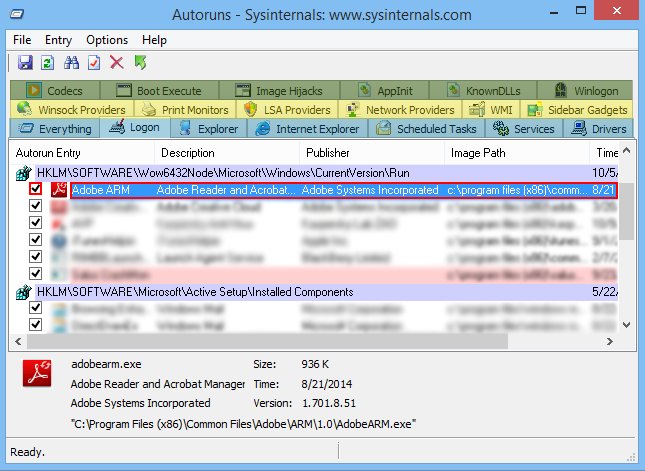Image resolution: width=645 pixels, height=471 pixels.
Task: Click horizontal scrollbar left arrow
Action: coord(18,341)
